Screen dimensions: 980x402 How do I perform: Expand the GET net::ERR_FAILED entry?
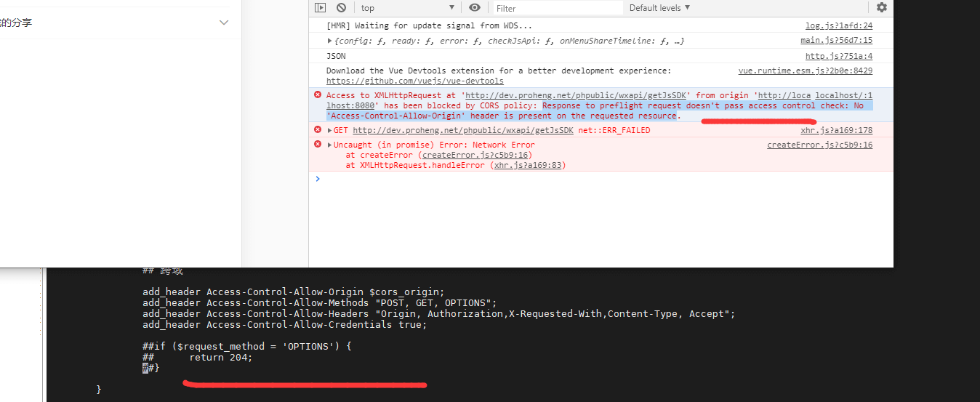click(x=330, y=131)
